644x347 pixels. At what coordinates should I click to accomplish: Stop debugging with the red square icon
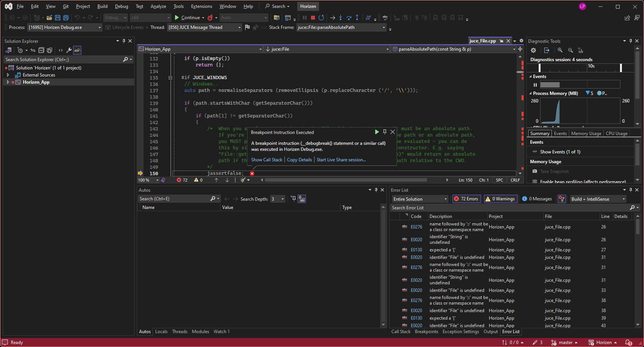[x=313, y=18]
